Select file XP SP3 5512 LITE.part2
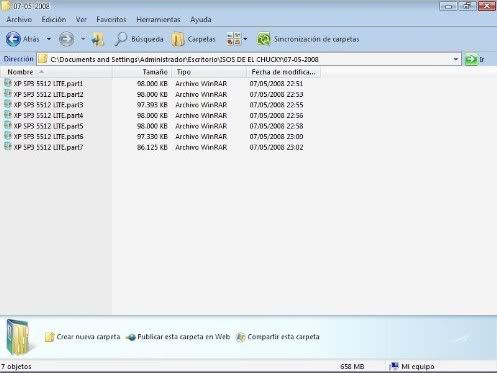 tap(48, 94)
